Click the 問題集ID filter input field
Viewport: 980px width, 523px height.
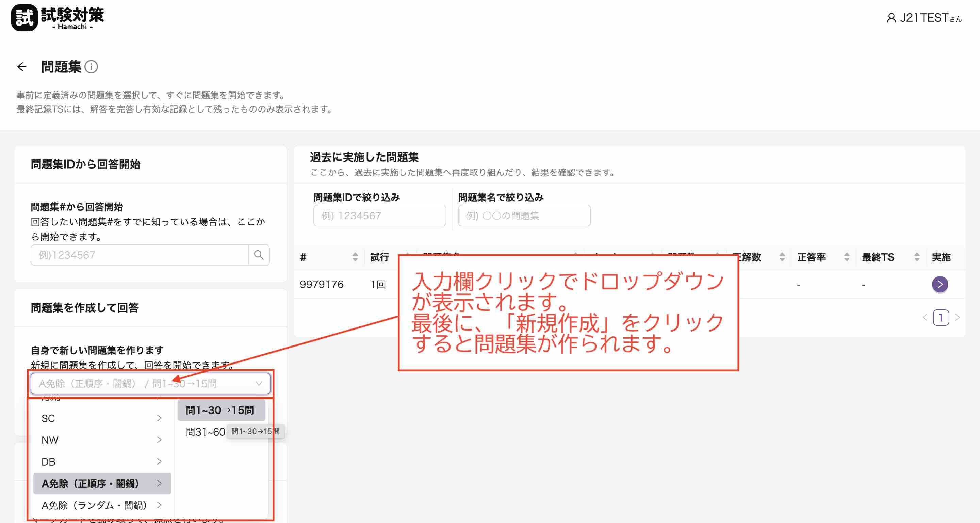[x=379, y=216]
